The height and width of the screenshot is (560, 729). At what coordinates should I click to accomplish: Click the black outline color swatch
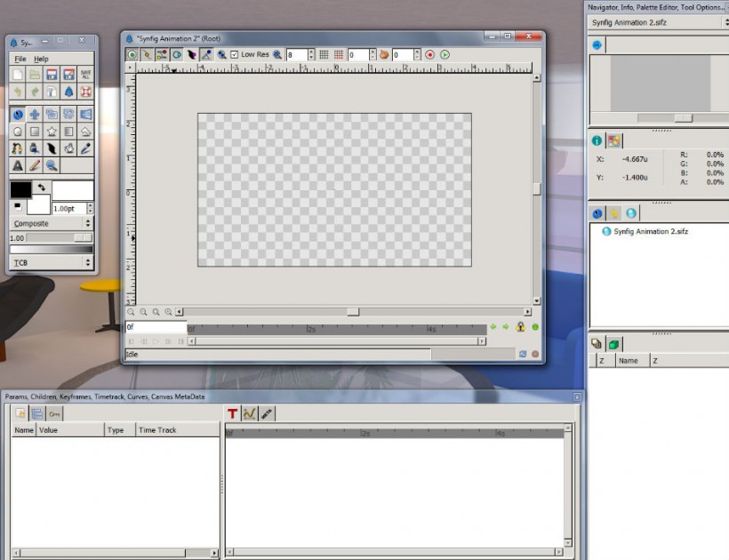(20, 189)
